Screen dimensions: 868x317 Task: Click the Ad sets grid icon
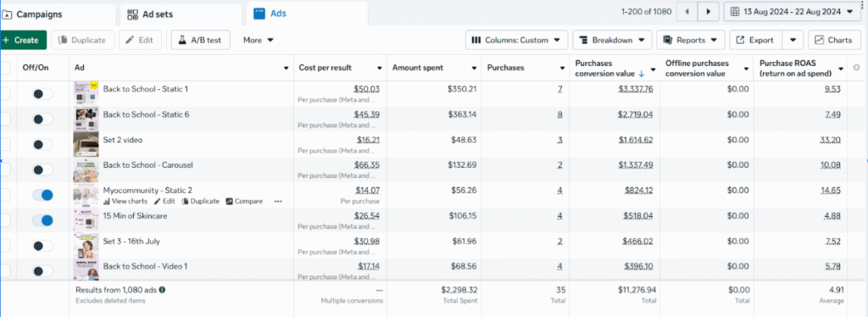132,14
